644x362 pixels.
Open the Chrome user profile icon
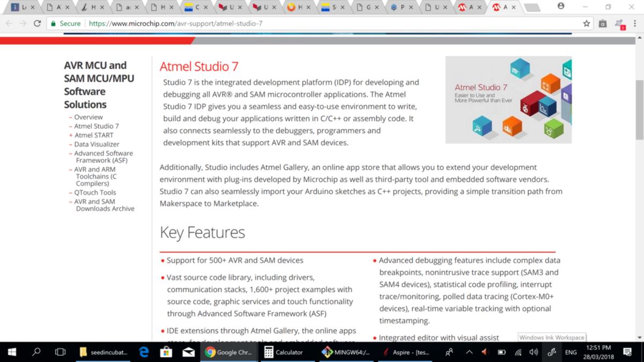click(x=561, y=6)
